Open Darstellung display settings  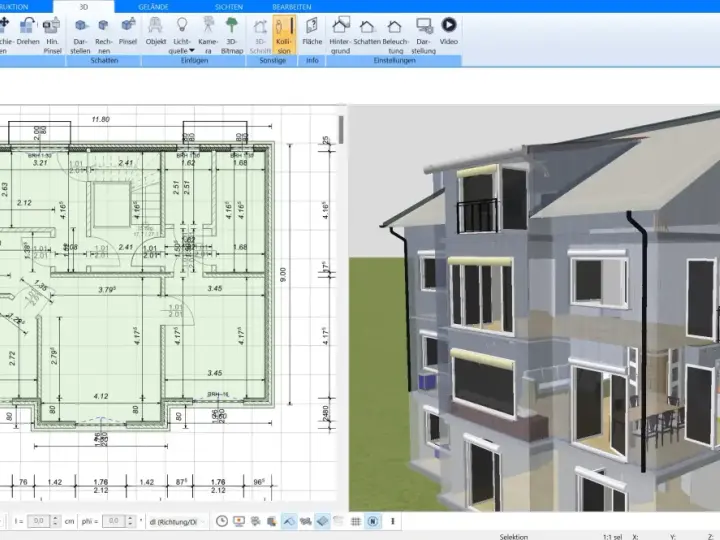[x=423, y=35]
